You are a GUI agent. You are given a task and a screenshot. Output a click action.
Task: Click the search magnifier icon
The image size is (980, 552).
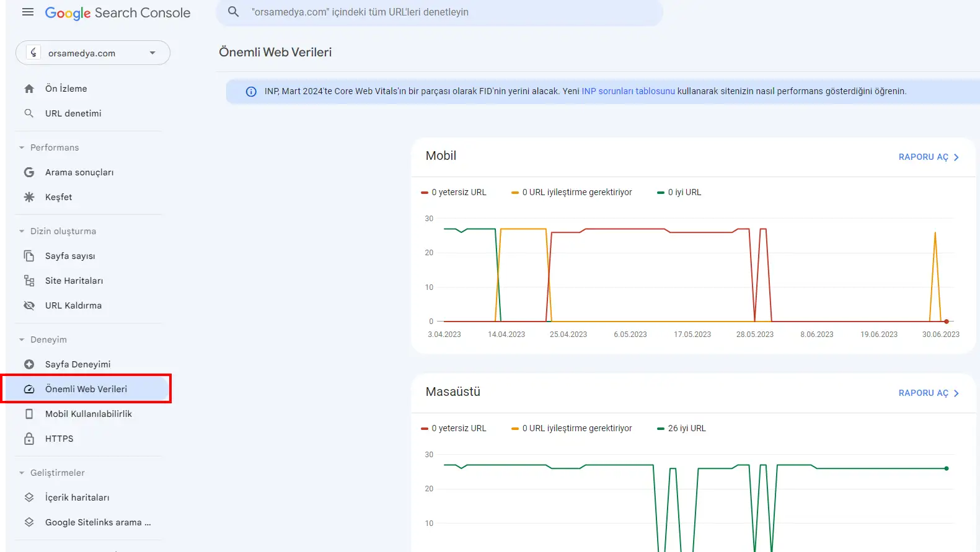[234, 12]
